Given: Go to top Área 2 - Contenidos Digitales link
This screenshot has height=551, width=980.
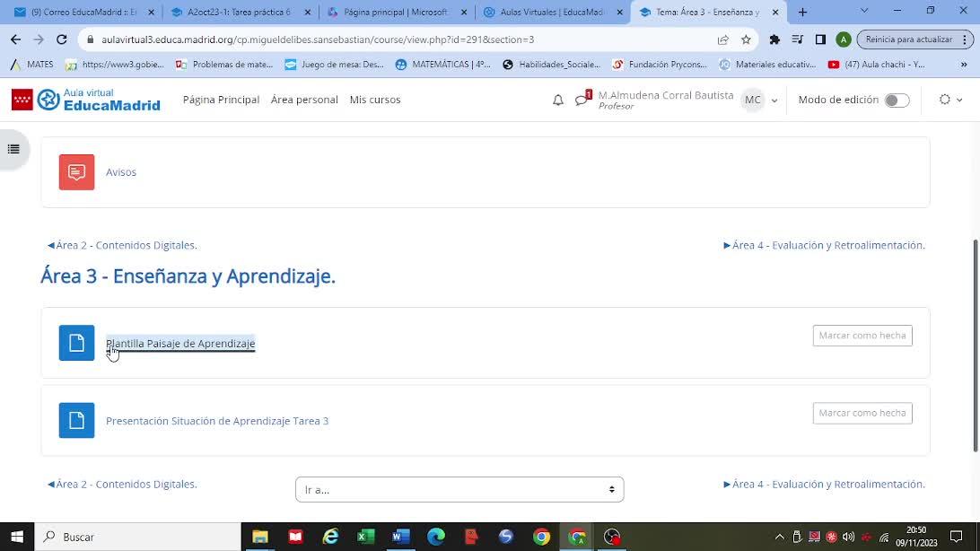Looking at the screenshot, I should coord(122,246).
